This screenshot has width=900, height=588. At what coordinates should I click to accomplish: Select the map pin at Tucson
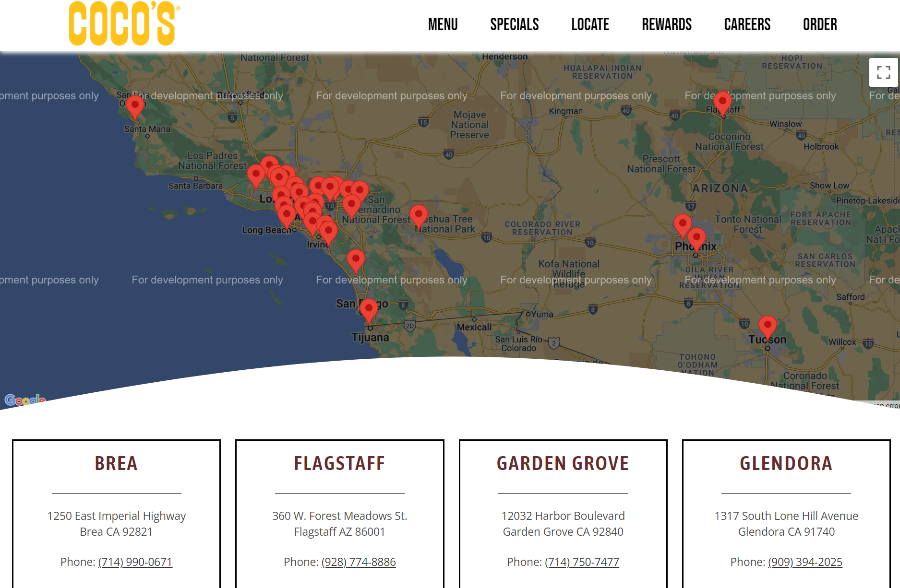click(x=768, y=328)
